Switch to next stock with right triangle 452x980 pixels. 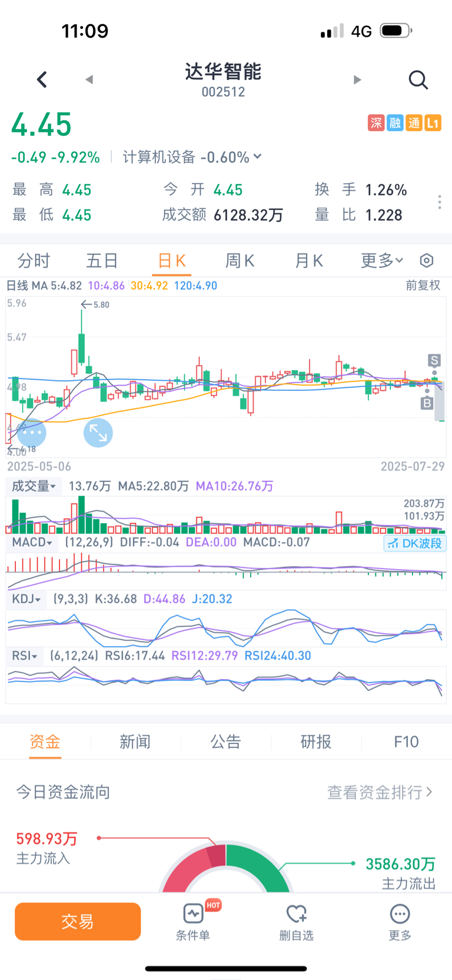pos(357,79)
